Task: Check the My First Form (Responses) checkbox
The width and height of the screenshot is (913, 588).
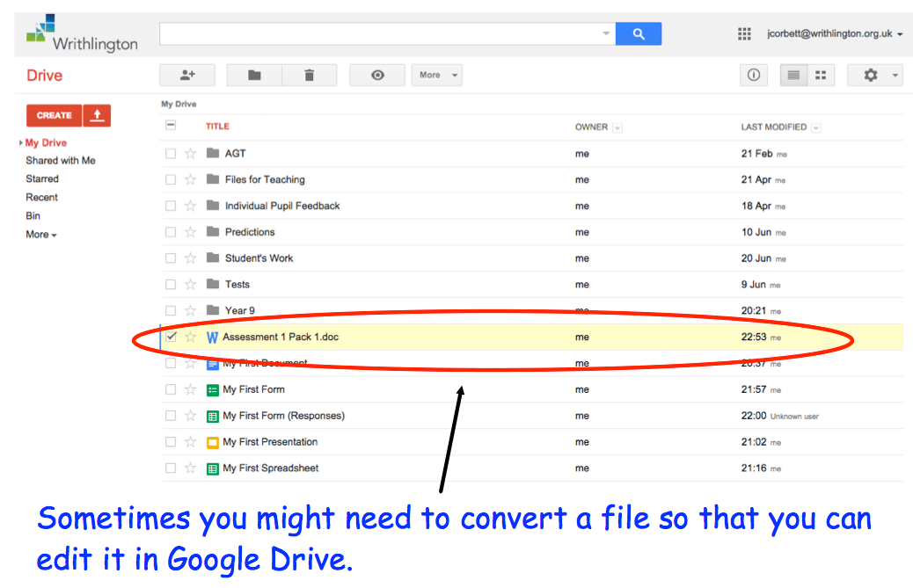Action: (171, 415)
